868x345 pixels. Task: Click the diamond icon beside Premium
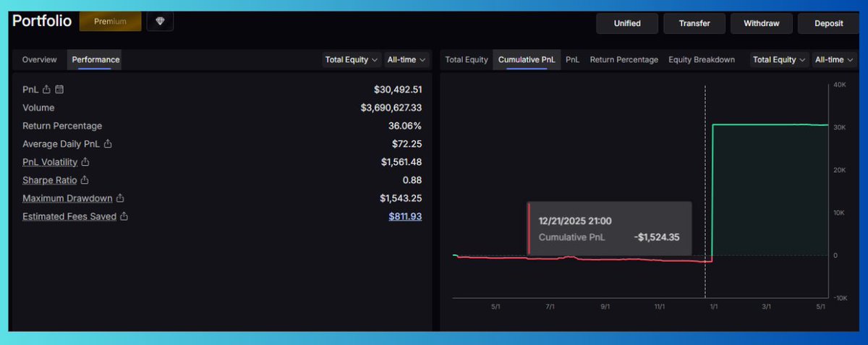click(x=160, y=22)
